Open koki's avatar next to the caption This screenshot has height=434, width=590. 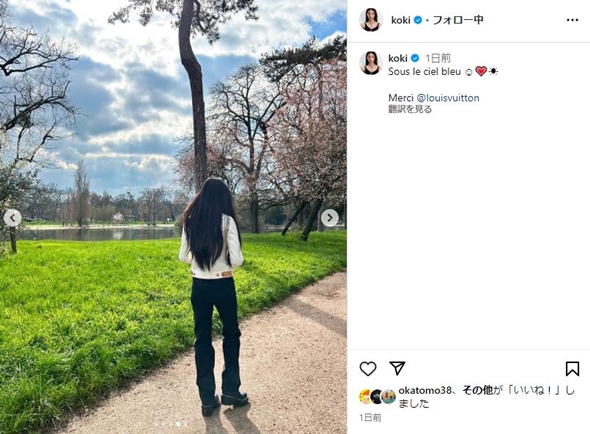(x=371, y=63)
